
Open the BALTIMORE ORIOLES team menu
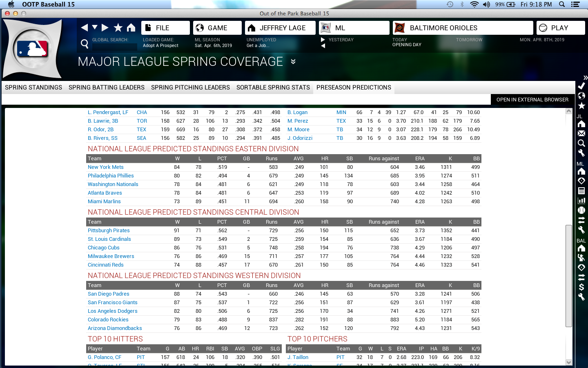coord(463,28)
